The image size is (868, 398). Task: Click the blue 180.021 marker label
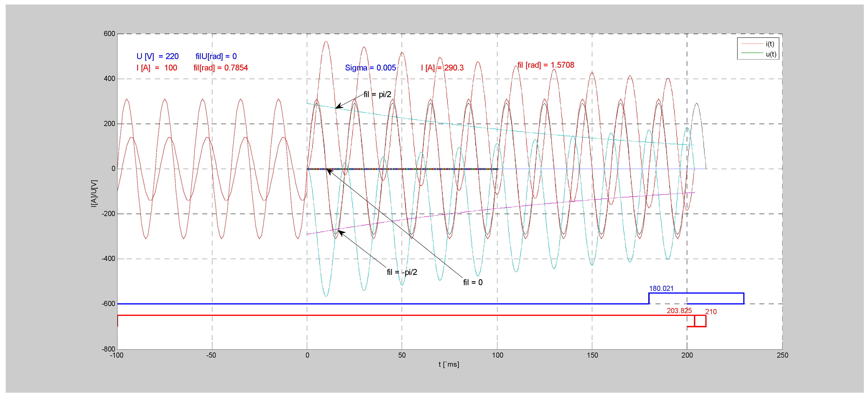661,288
